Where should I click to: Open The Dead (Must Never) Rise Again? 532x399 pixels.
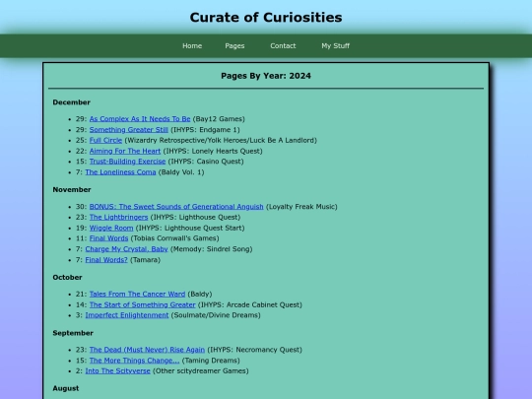pyautogui.click(x=147, y=350)
